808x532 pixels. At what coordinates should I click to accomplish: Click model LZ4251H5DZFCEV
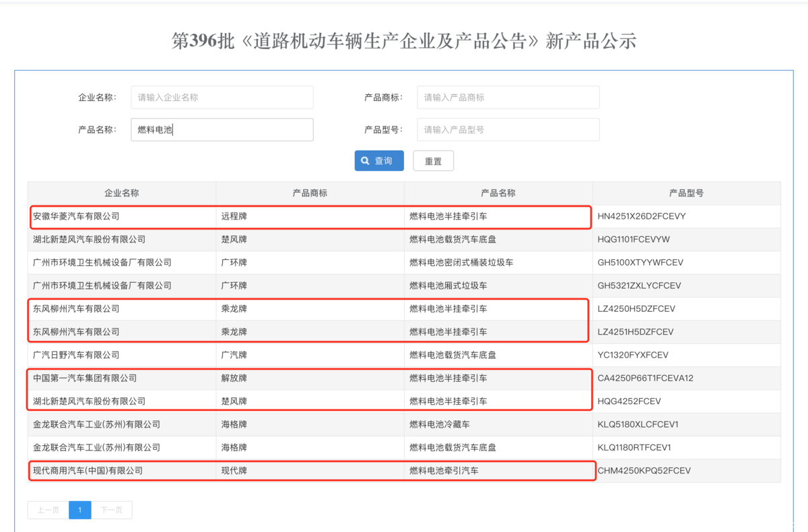pyautogui.click(x=636, y=331)
